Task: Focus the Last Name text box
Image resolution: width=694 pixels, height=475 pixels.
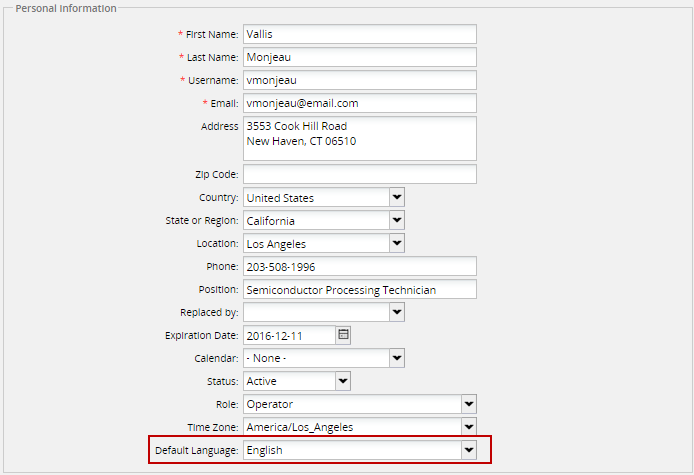Action: click(x=359, y=57)
